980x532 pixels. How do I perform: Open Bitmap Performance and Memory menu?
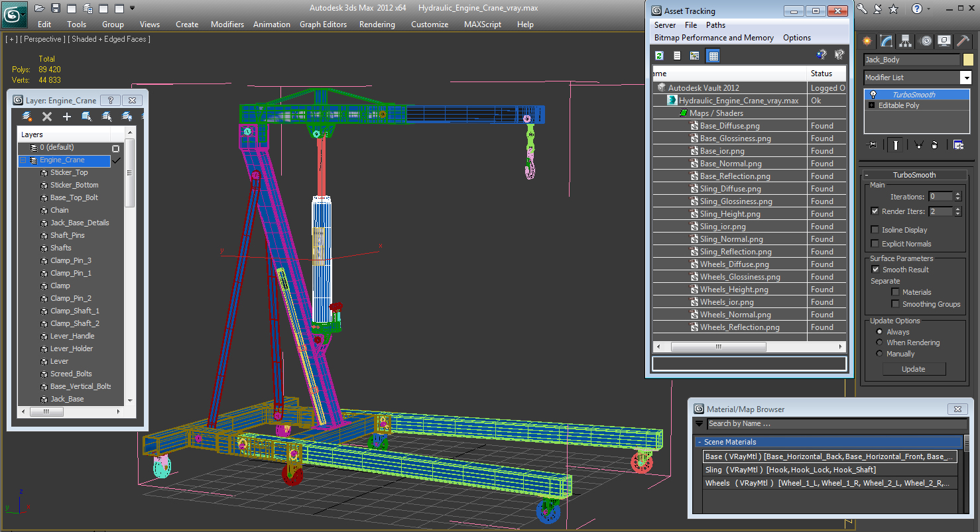pos(713,38)
